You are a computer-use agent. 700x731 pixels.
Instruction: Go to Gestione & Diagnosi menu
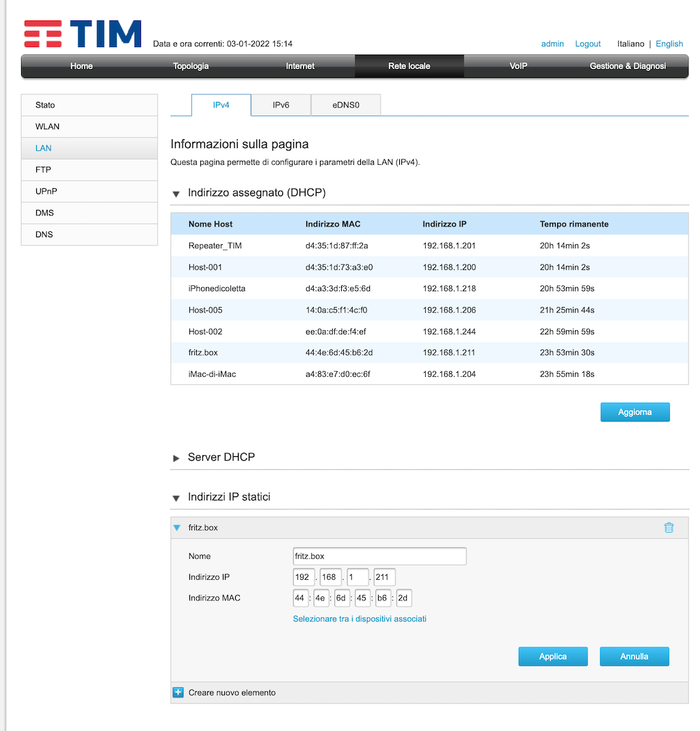click(x=628, y=66)
